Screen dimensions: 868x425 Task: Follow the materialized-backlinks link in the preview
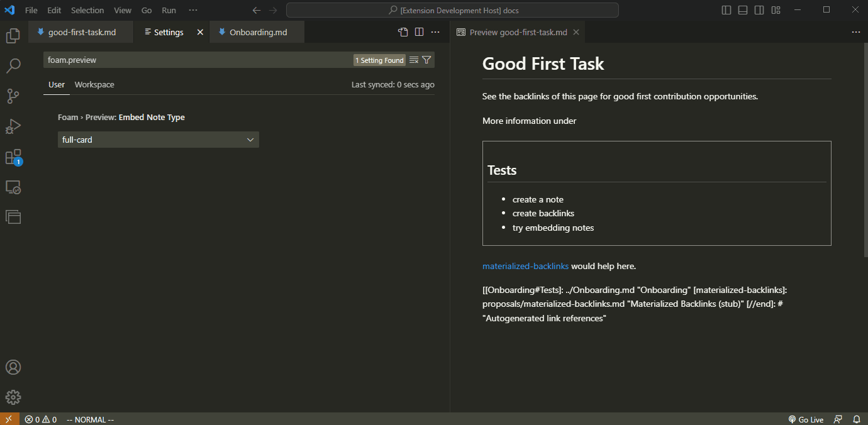525,265
